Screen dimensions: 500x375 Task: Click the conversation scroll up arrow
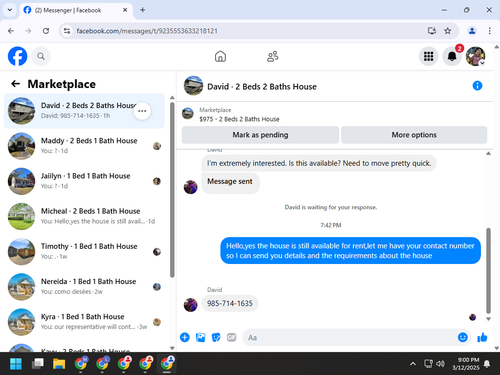pyautogui.click(x=488, y=153)
